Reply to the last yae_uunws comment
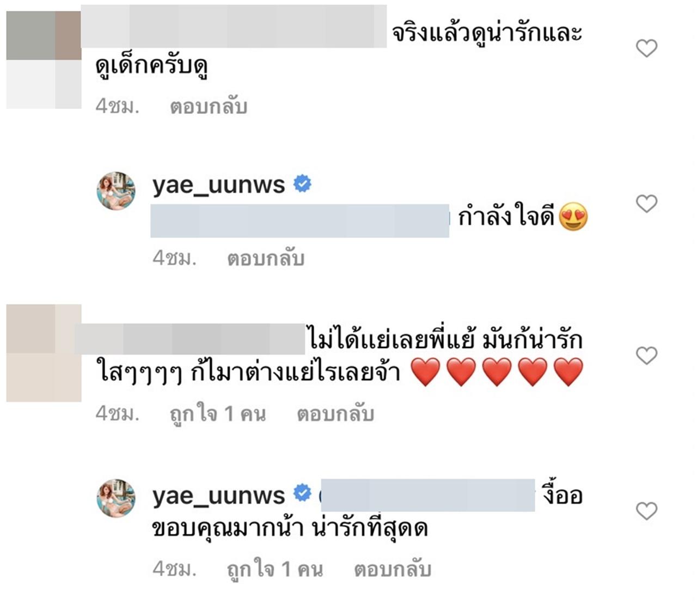The width and height of the screenshot is (697, 616). pos(393,569)
